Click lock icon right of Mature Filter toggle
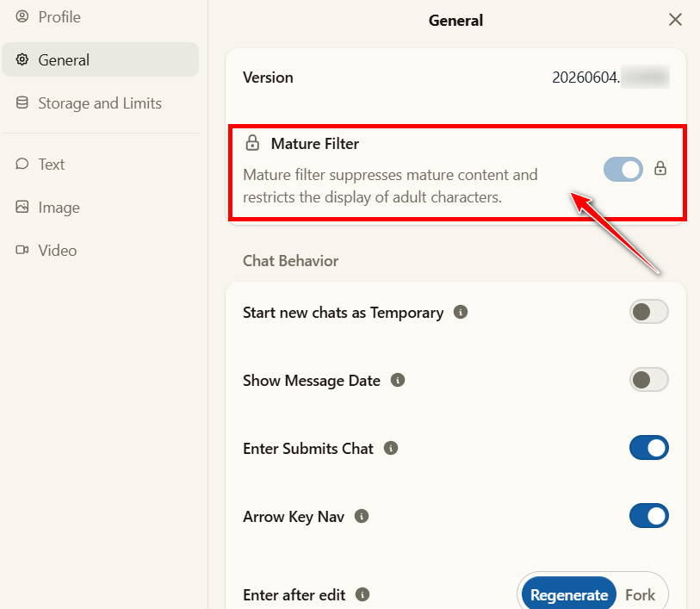The image size is (700, 609). [660, 168]
